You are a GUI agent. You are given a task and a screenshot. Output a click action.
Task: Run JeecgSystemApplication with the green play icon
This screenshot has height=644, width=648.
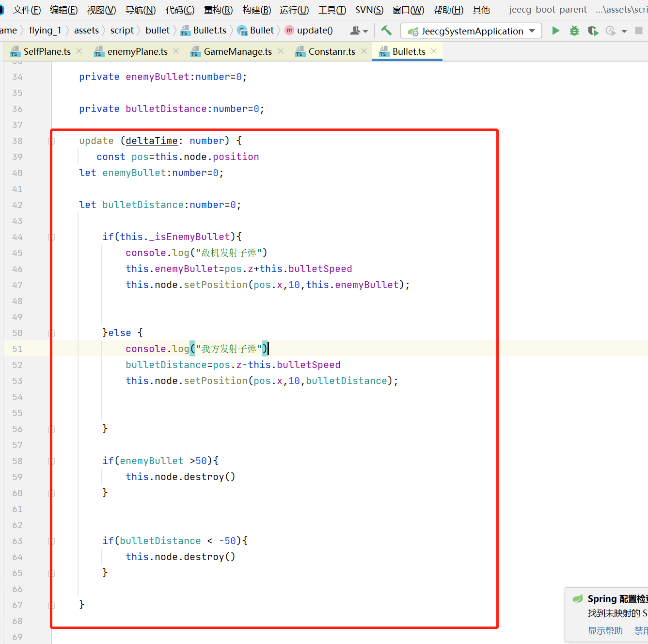[555, 31]
